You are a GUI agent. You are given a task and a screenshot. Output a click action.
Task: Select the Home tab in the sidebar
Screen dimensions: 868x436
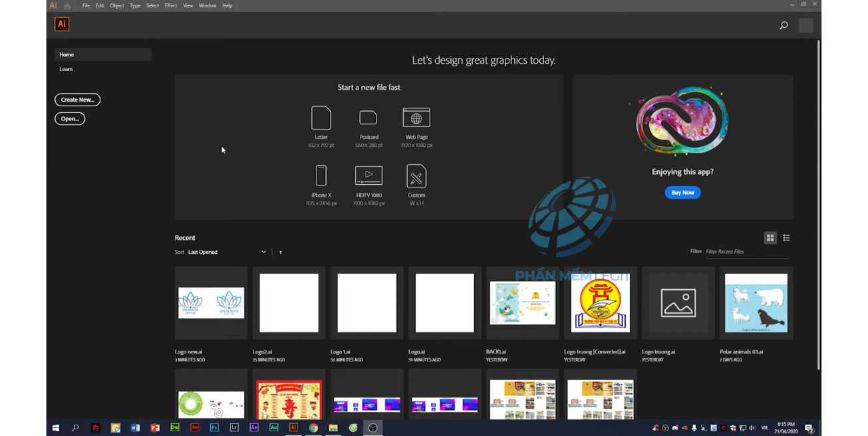tap(103, 54)
